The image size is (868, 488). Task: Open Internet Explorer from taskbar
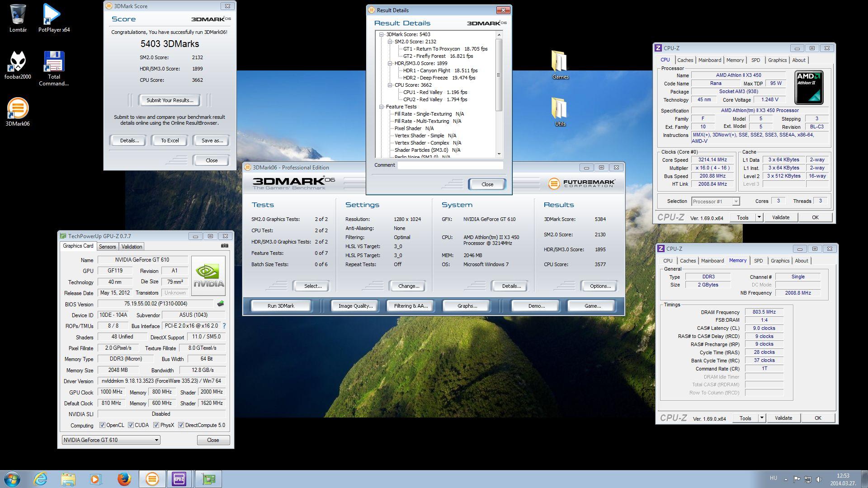click(x=41, y=479)
